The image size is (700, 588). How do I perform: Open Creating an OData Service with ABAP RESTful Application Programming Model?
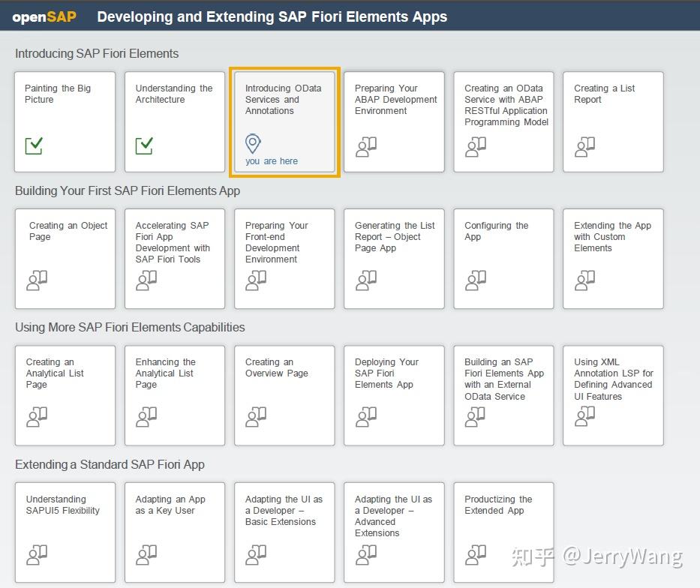coord(503,121)
